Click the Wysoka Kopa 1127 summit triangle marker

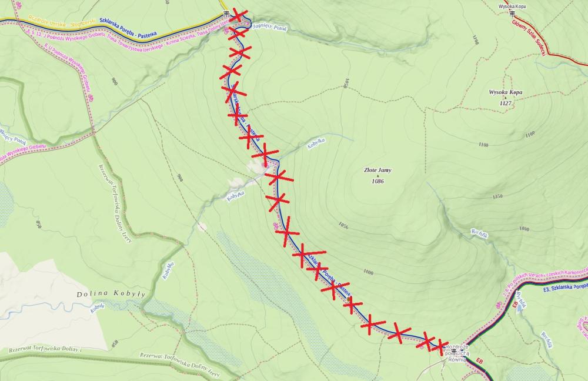point(505,98)
